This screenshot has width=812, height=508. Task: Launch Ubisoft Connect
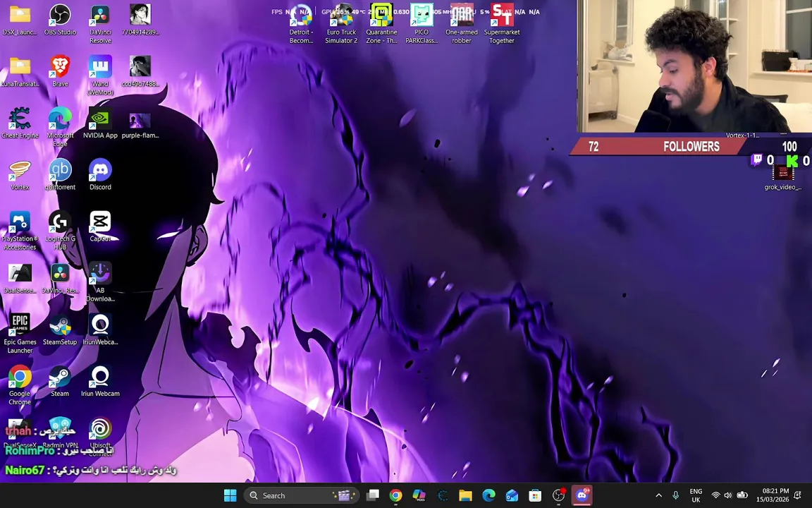point(100,436)
